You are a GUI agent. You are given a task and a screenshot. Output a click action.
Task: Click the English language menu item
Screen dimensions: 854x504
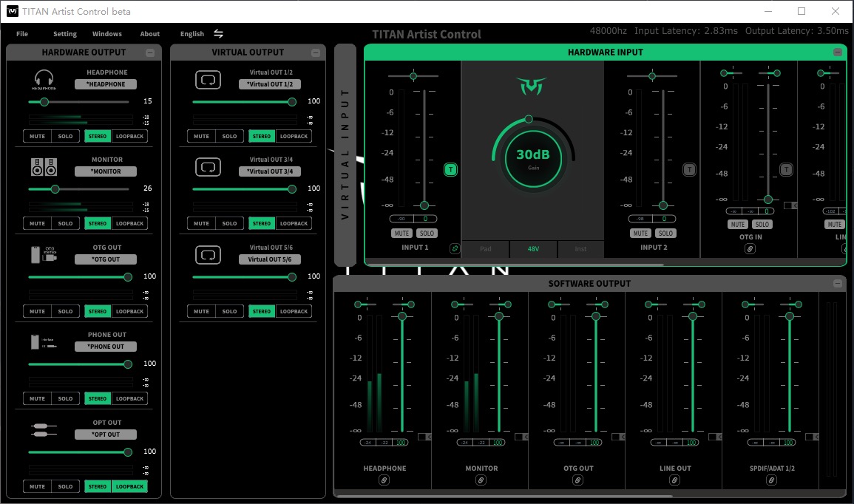coord(192,34)
